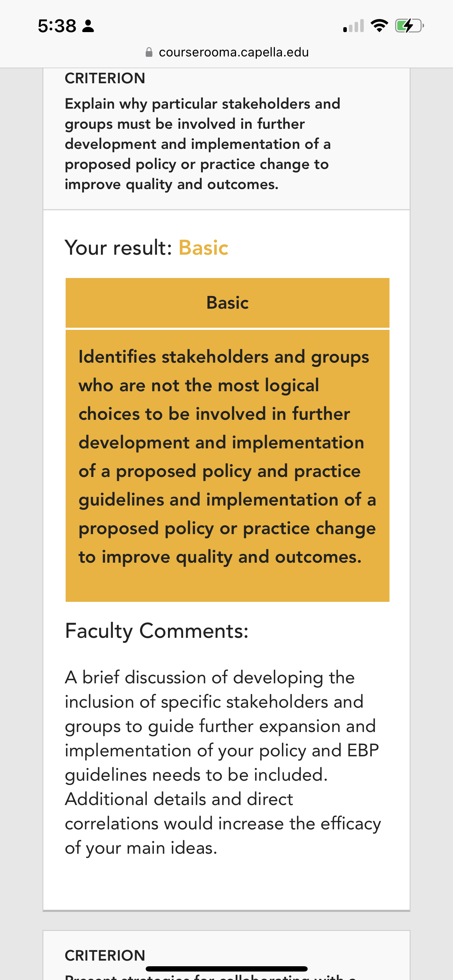Tap the home indicator bar at the bottom
The width and height of the screenshot is (453, 980).
tap(226, 969)
